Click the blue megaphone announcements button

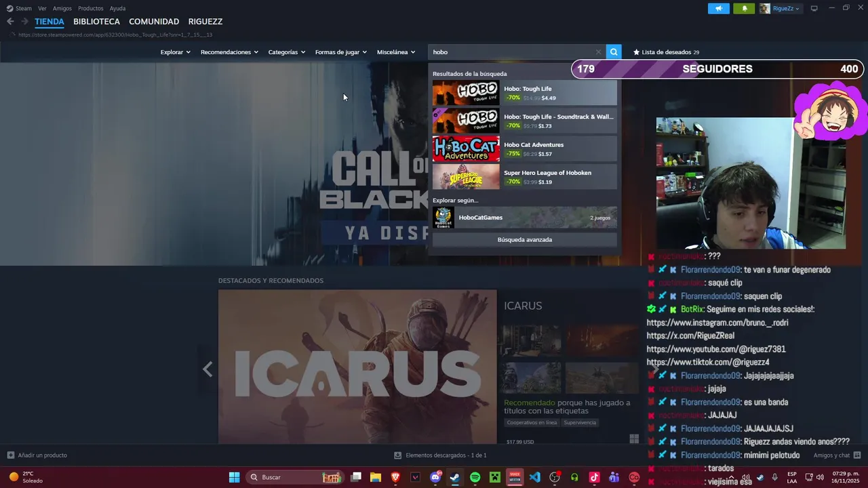[719, 8]
